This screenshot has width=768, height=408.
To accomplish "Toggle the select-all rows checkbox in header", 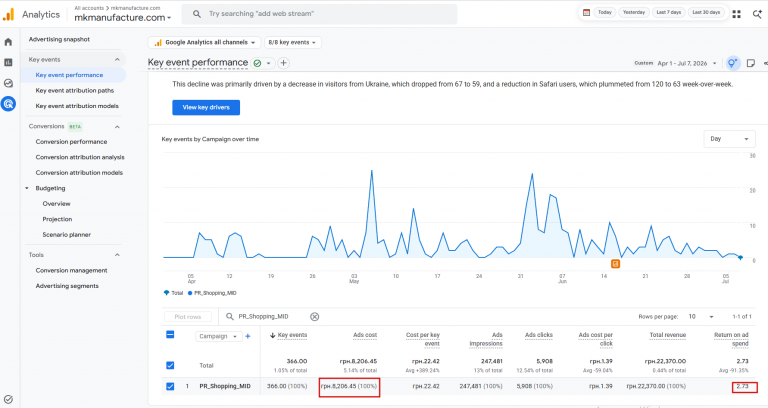I will [x=170, y=335].
